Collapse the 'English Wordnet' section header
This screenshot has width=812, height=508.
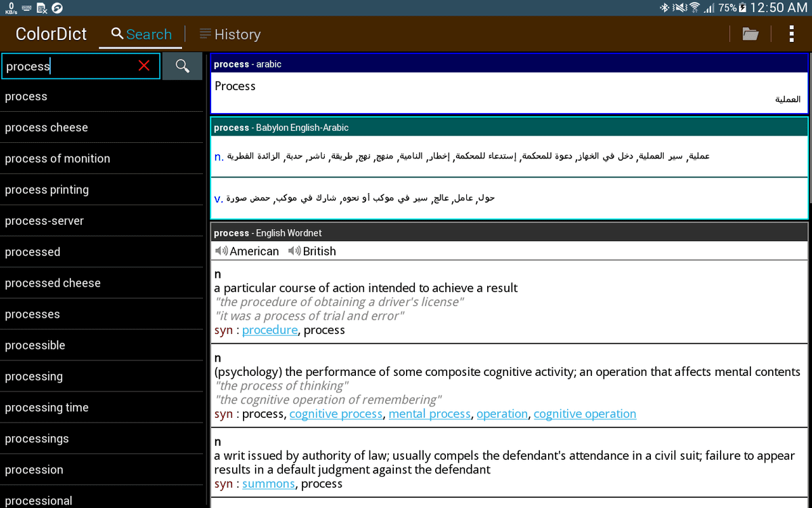(x=507, y=232)
